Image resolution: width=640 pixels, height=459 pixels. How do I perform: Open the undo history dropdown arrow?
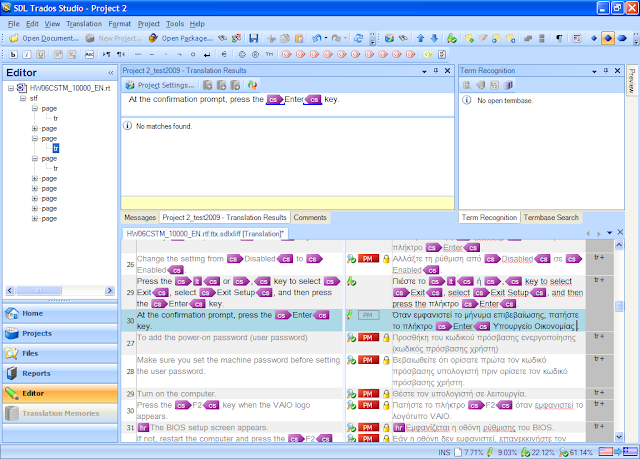pyautogui.click(x=325, y=38)
